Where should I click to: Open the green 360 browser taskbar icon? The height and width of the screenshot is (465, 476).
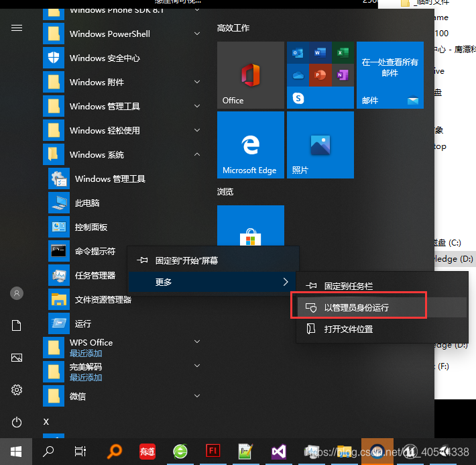(x=180, y=452)
